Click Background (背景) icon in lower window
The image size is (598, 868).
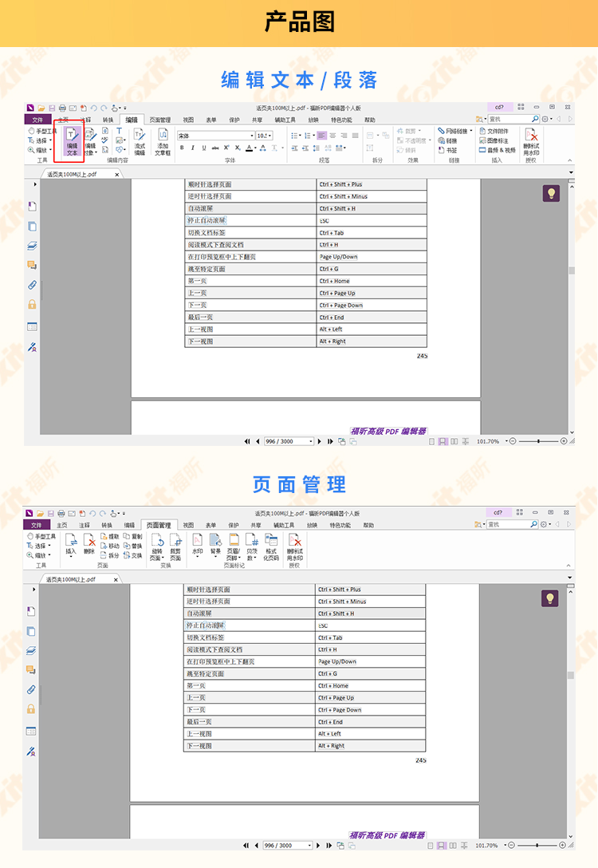tap(216, 545)
